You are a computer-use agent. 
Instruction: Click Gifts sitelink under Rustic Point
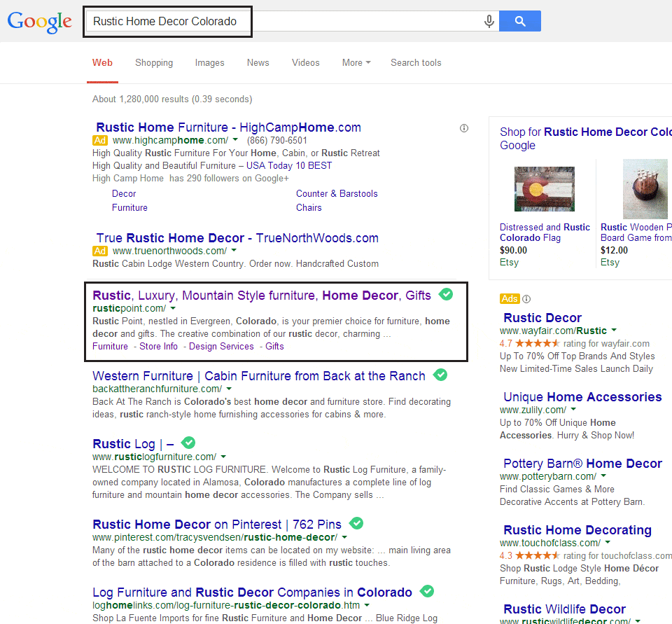[274, 347]
